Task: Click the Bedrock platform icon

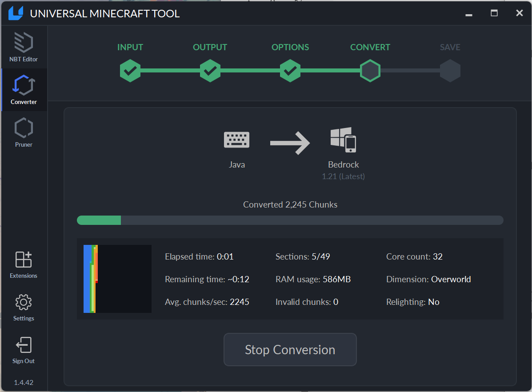Action: click(x=344, y=140)
